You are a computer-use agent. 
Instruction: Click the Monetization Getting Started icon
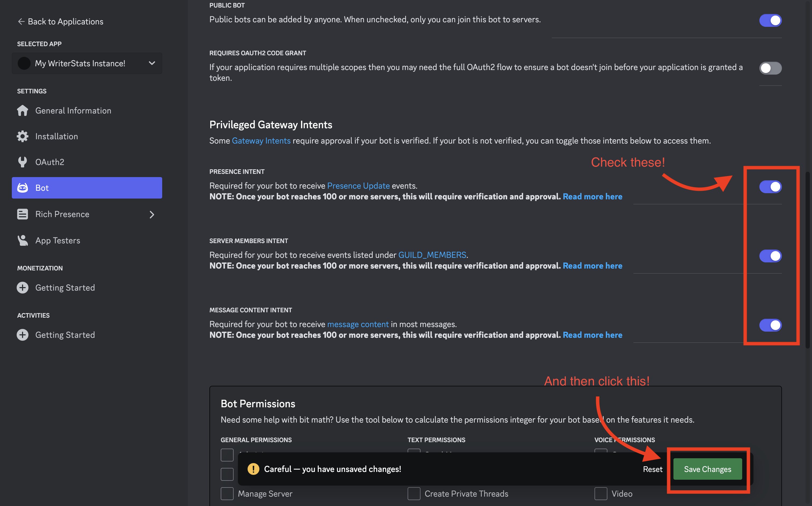pyautogui.click(x=23, y=287)
